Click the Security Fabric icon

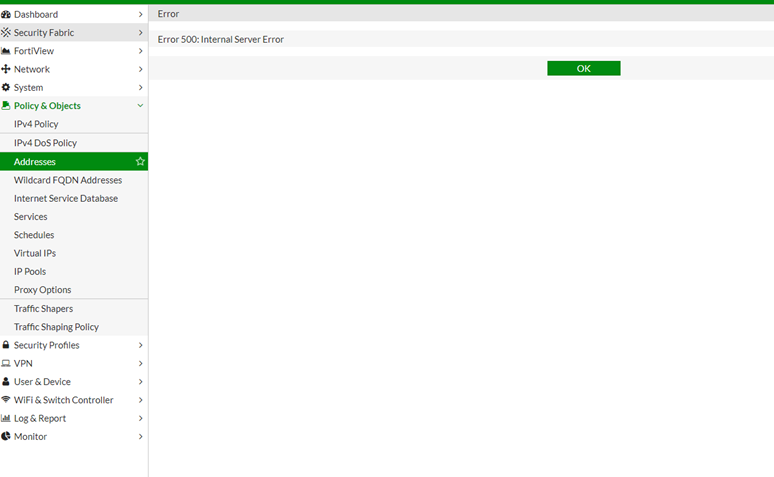6,33
